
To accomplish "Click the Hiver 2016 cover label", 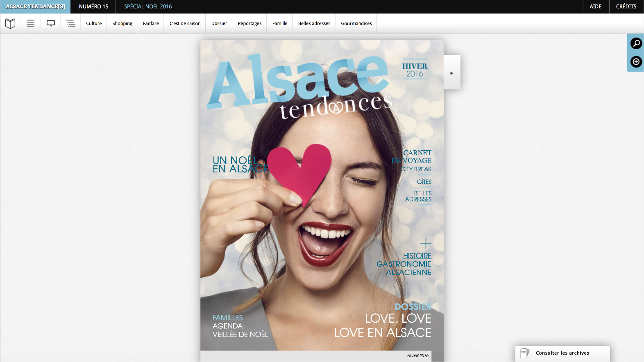I will click(415, 70).
